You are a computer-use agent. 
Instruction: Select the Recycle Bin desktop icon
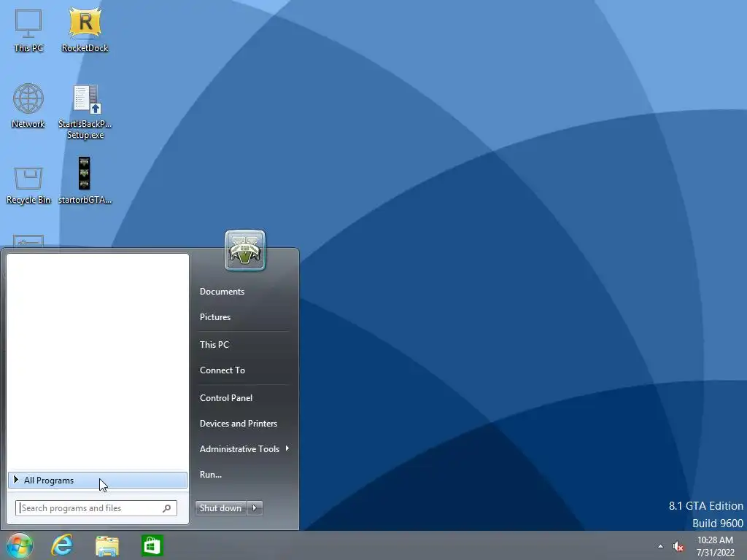28,185
